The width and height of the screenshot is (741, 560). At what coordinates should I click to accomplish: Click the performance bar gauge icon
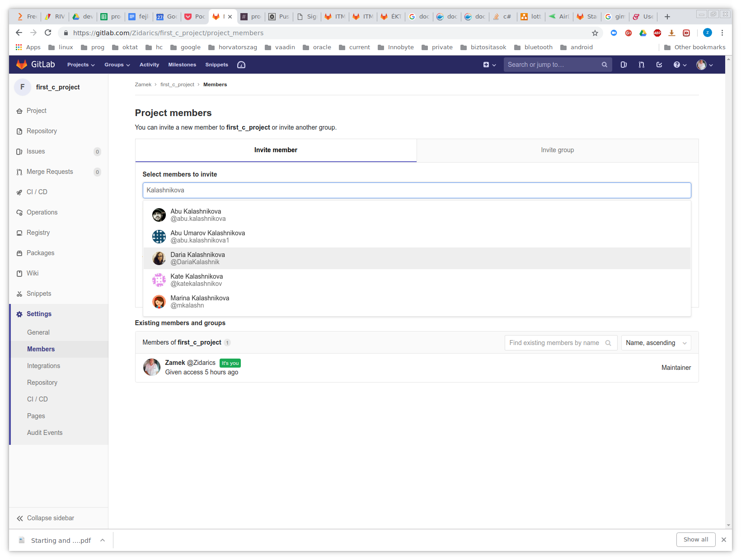(x=241, y=65)
